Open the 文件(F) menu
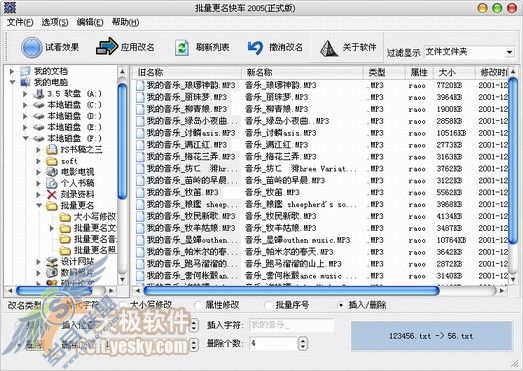The height and width of the screenshot is (371, 523). point(20,22)
